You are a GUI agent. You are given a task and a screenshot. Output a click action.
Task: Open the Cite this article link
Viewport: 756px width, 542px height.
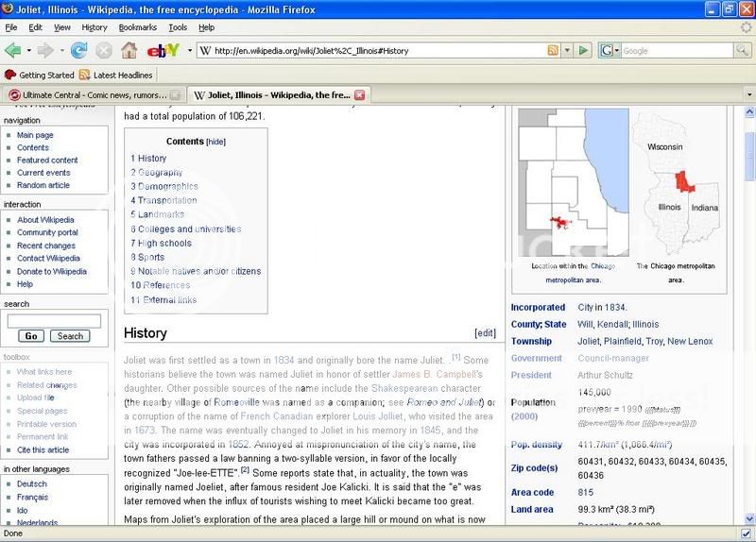[x=43, y=449]
